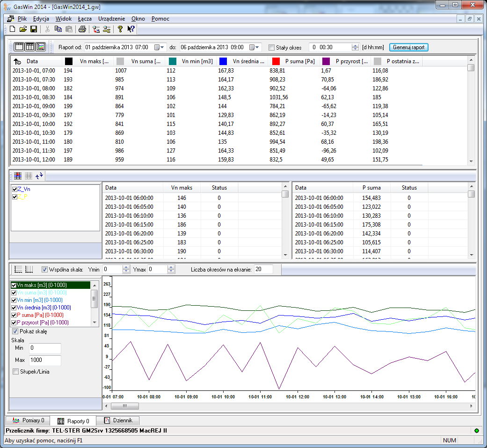The image size is (487, 448).
Task: Toggle the Pokaż skalę checkbox
Action: (x=15, y=331)
